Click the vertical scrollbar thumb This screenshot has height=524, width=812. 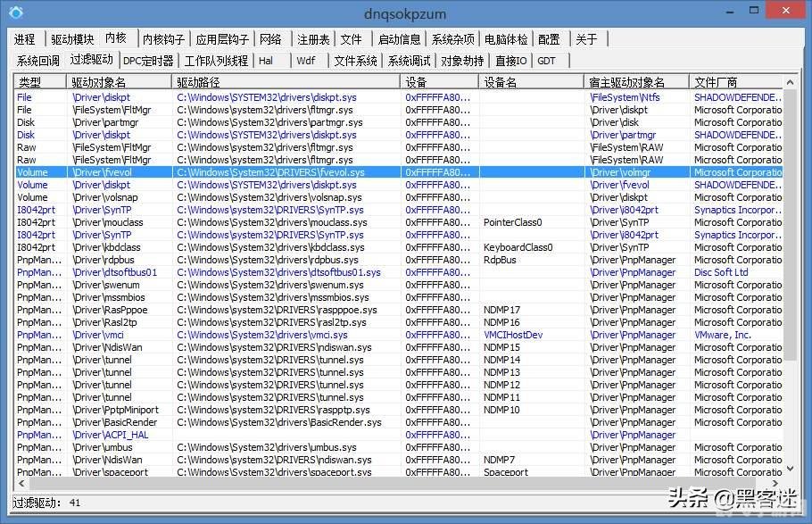click(790, 224)
